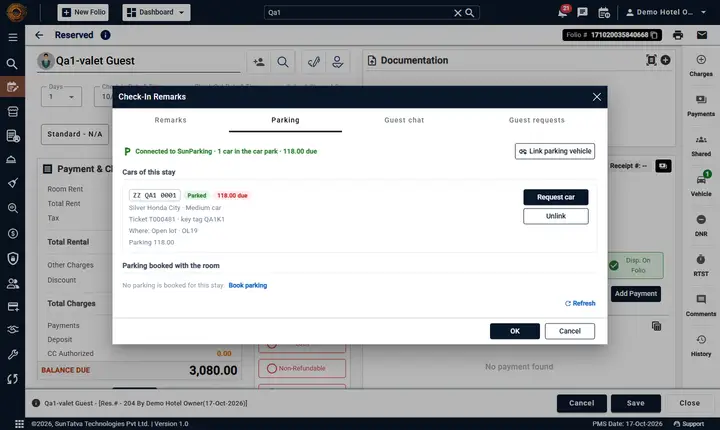The image size is (720, 430).
Task: Open Charges in the right panel
Action: (x=701, y=66)
